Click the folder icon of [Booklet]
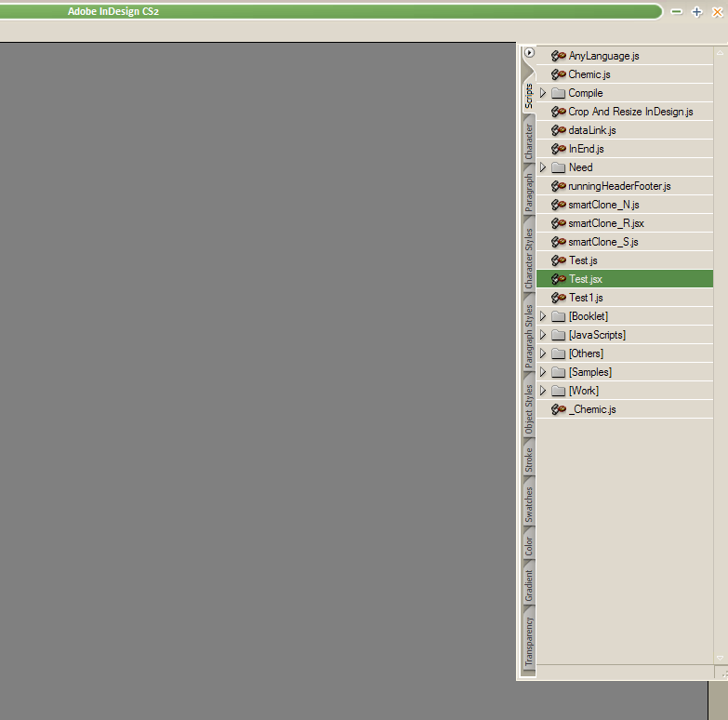The image size is (728, 720). (x=558, y=316)
